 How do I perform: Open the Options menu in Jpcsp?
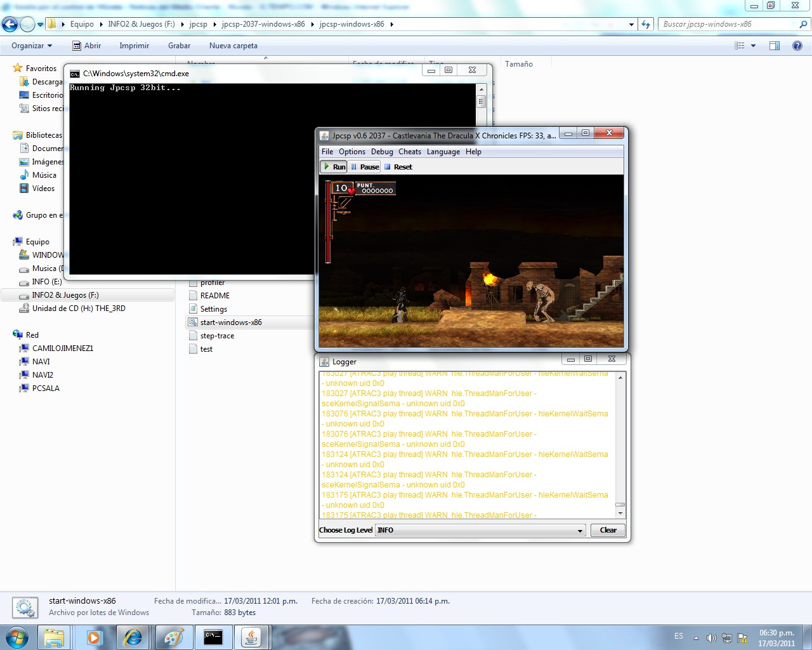(x=352, y=152)
